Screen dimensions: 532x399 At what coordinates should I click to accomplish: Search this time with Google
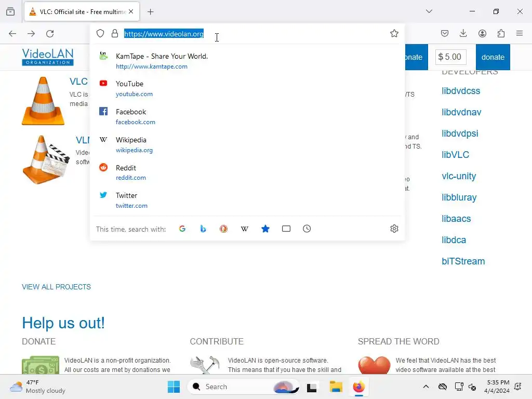[x=182, y=229]
